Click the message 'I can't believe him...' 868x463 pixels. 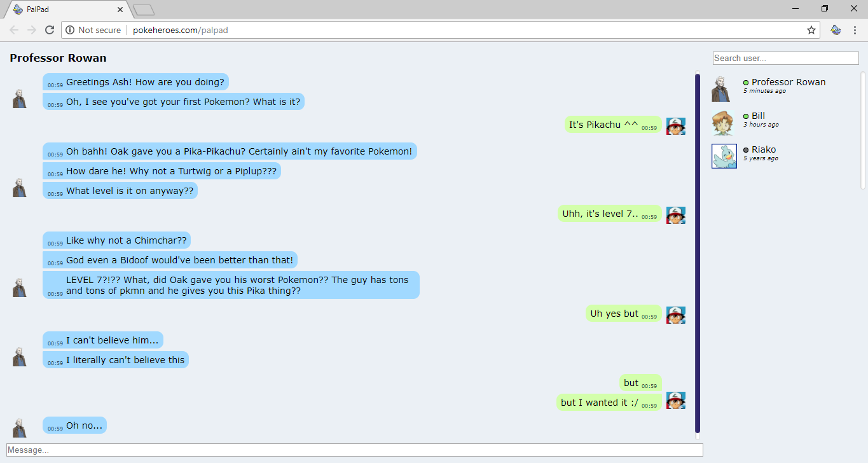tap(103, 340)
